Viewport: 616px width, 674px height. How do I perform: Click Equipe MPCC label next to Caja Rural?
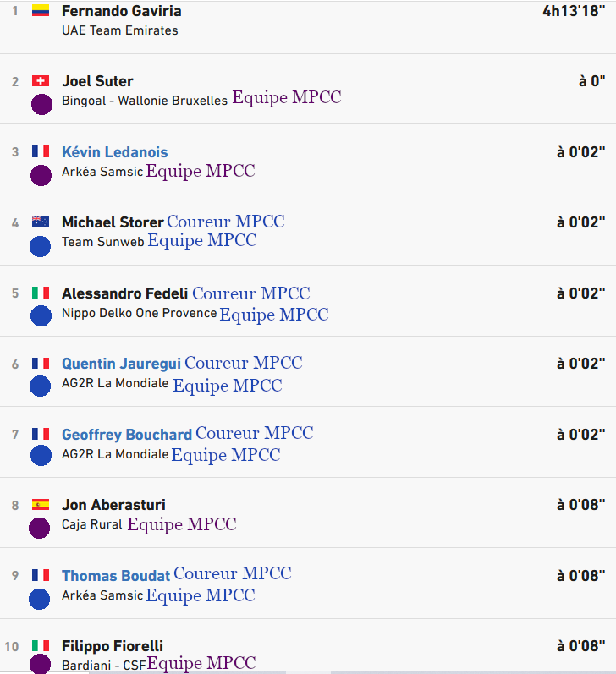[182, 524]
